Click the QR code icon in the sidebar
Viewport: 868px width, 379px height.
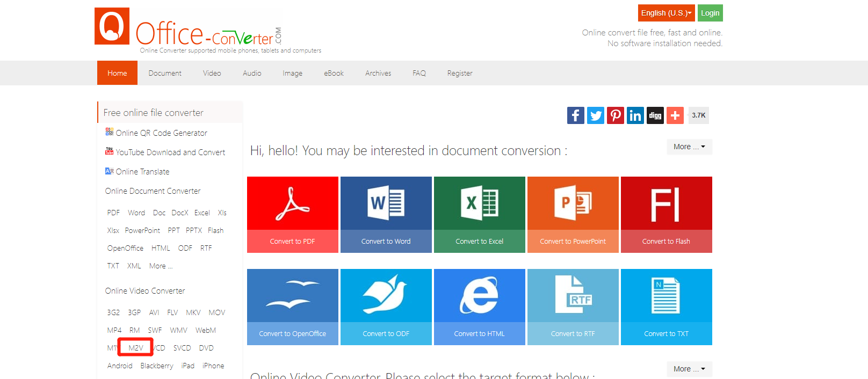point(110,132)
